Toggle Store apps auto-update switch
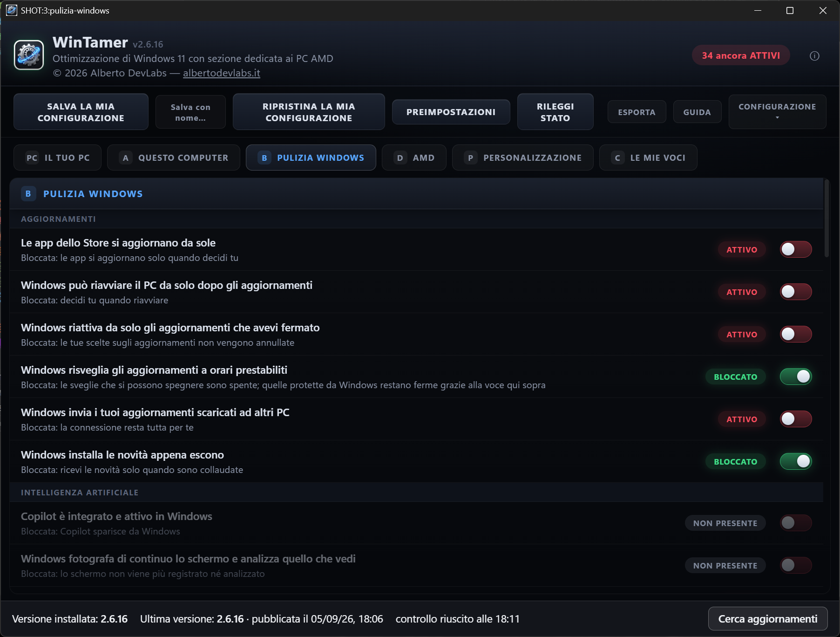 [796, 249]
